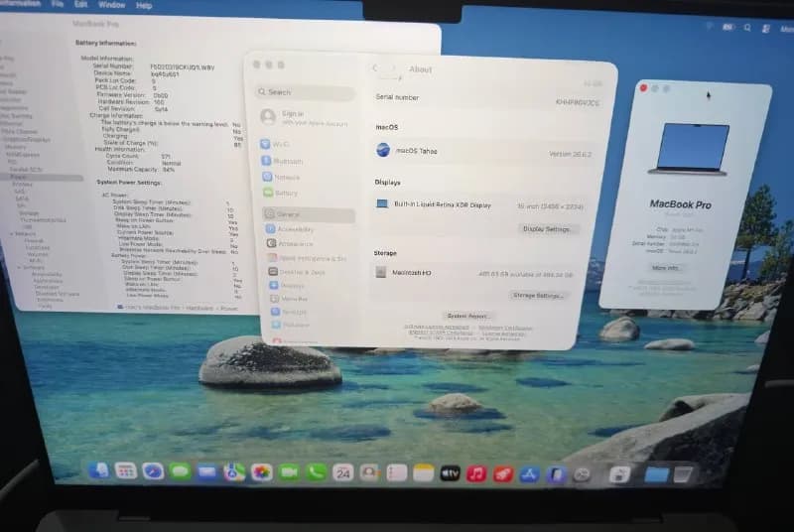Launch FaceTime from the Dock
This screenshot has width=794, height=532.
pos(289,472)
